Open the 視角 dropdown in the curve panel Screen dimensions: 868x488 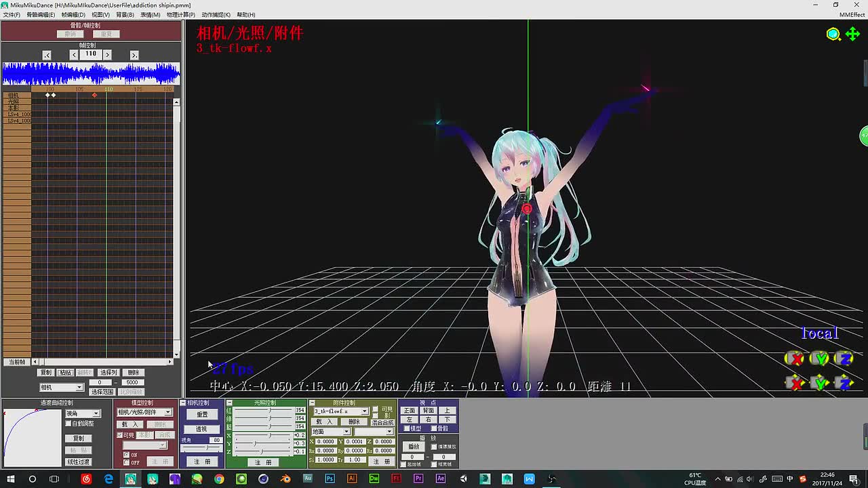pyautogui.click(x=83, y=413)
